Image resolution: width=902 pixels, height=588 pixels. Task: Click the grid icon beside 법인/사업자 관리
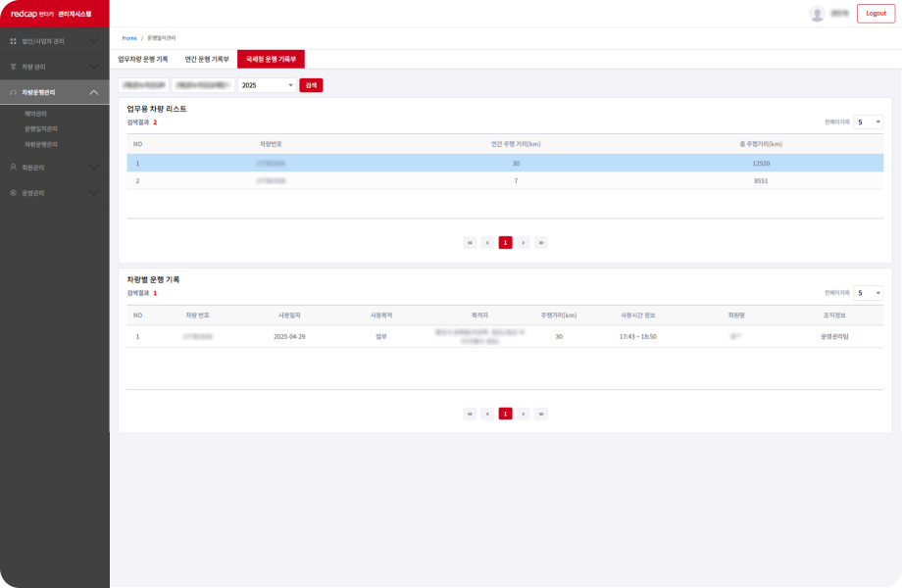(x=13, y=41)
